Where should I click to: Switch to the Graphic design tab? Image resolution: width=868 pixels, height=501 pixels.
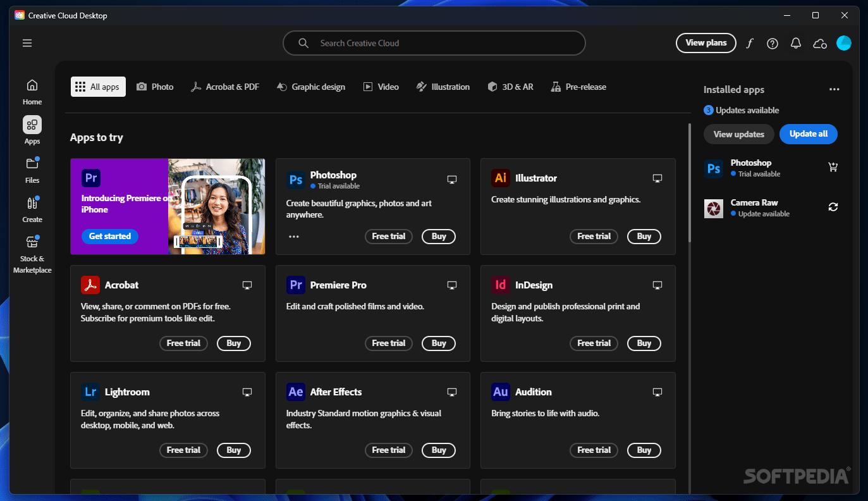click(311, 87)
